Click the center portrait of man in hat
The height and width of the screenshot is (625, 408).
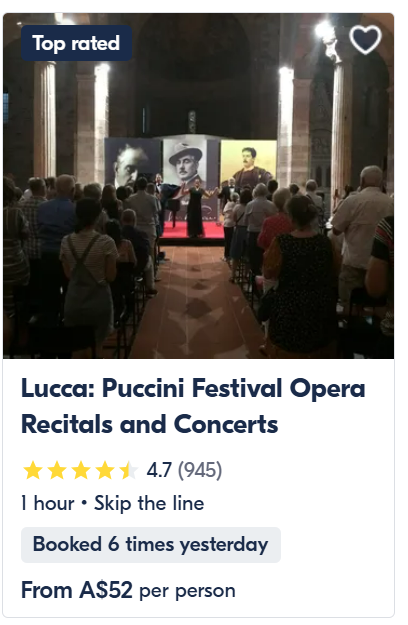pyautogui.click(x=186, y=163)
